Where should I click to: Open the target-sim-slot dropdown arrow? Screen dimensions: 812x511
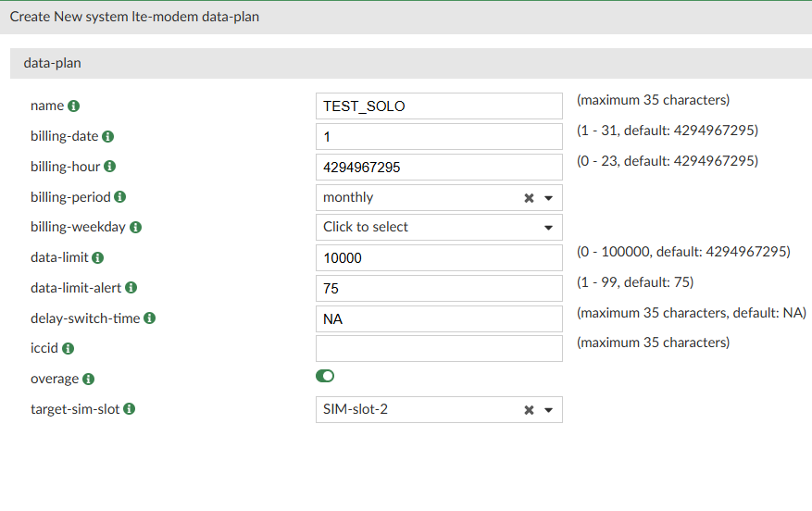click(548, 410)
